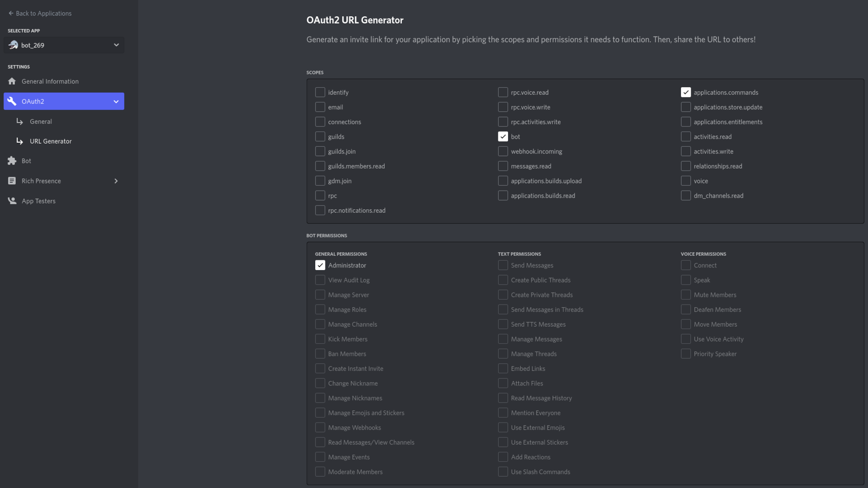This screenshot has height=488, width=868.
Task: Click the Rich Presence document icon
Action: 12,181
